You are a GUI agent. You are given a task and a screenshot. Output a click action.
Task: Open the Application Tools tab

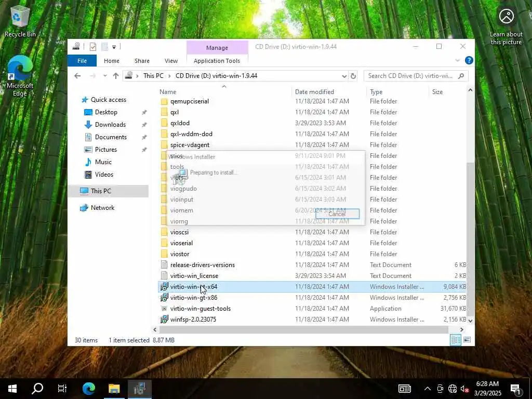point(217,61)
